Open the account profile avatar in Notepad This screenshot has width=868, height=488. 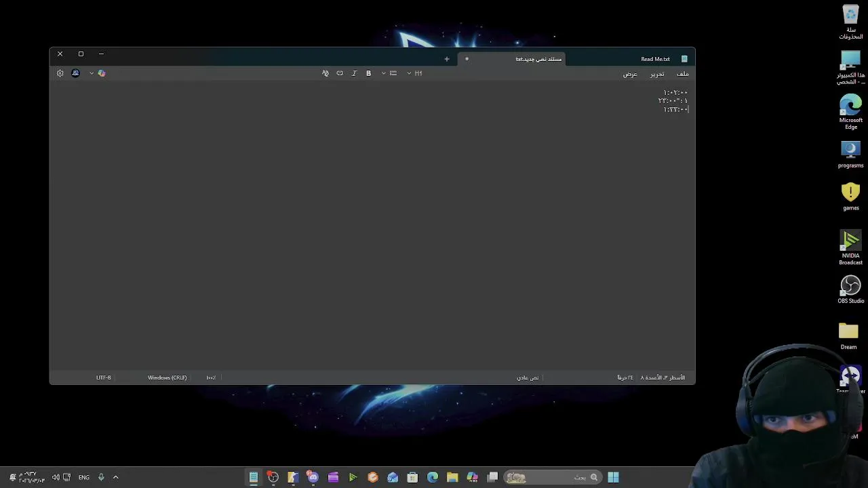[75, 73]
